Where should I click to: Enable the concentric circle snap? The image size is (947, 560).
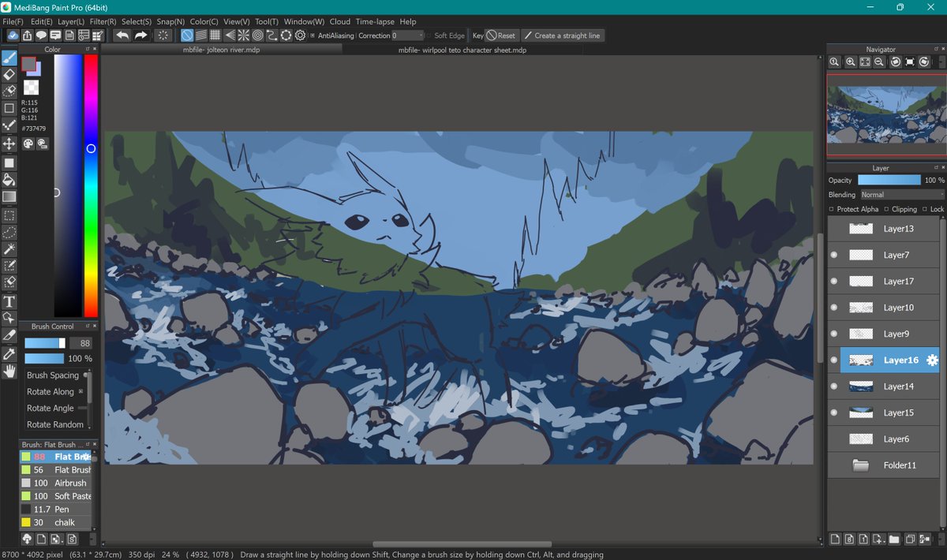257,35
